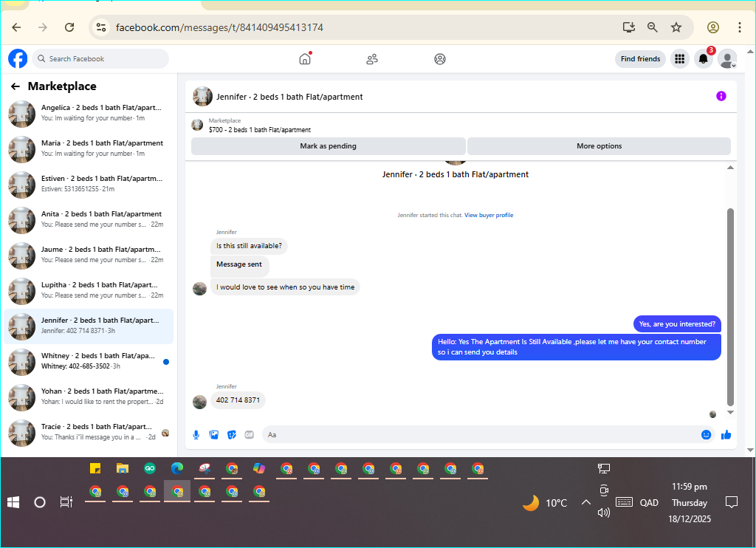The image size is (756, 548).
Task: Open the notifications bell
Action: [704, 59]
